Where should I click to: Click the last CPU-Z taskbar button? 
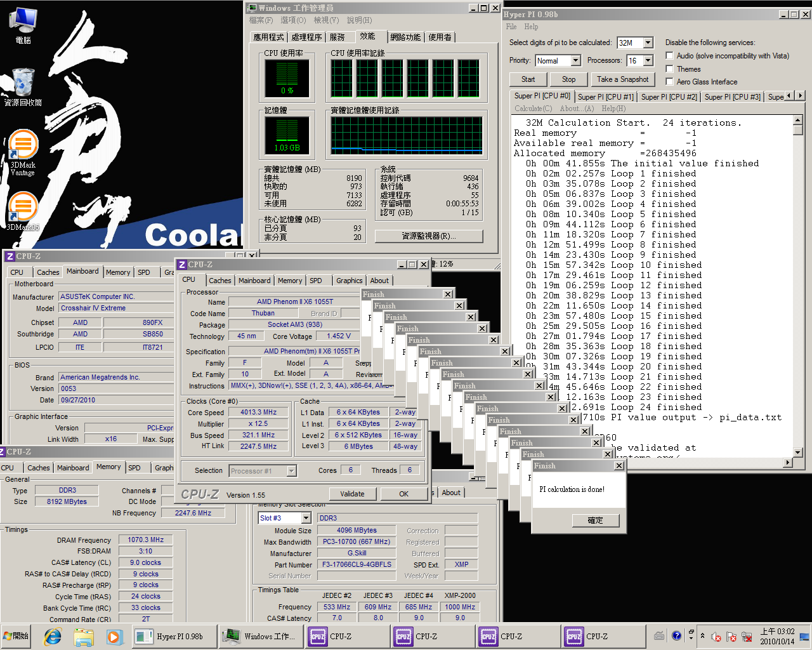603,636
